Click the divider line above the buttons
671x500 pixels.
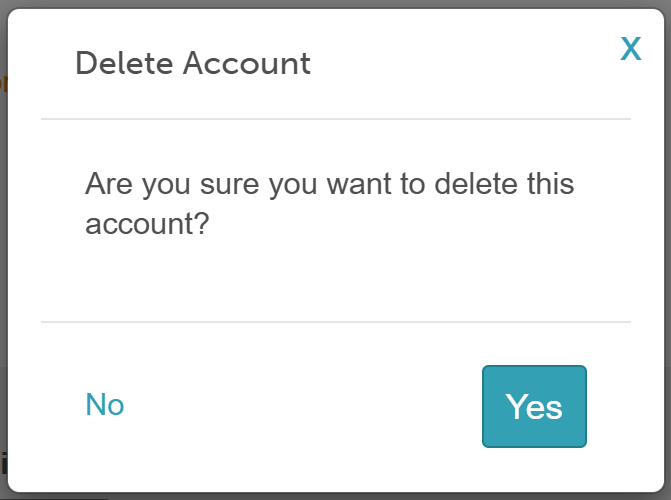(x=336, y=321)
